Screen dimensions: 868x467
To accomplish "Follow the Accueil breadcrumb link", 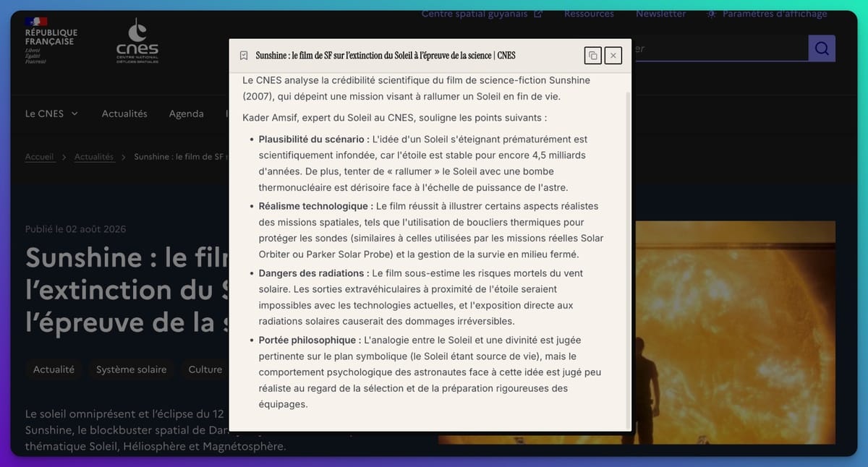I will tap(40, 157).
